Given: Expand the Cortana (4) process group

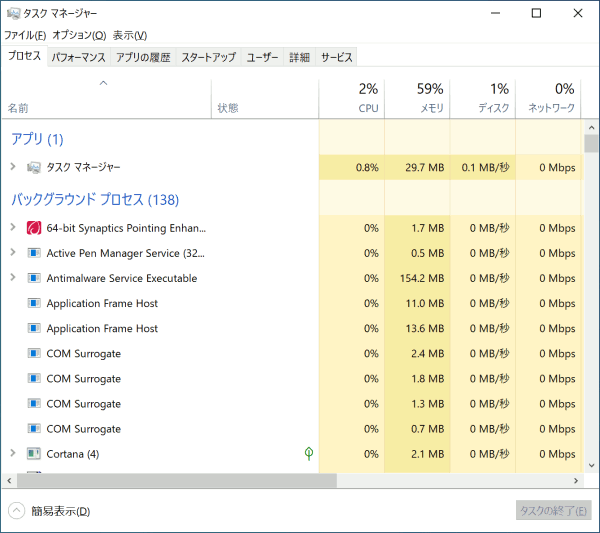Looking at the screenshot, I should click(13, 453).
